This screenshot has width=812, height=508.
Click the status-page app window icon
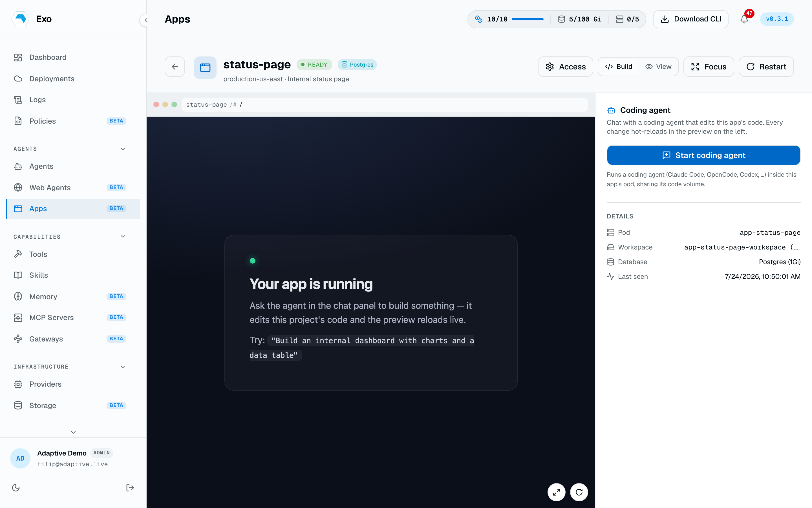click(205, 67)
